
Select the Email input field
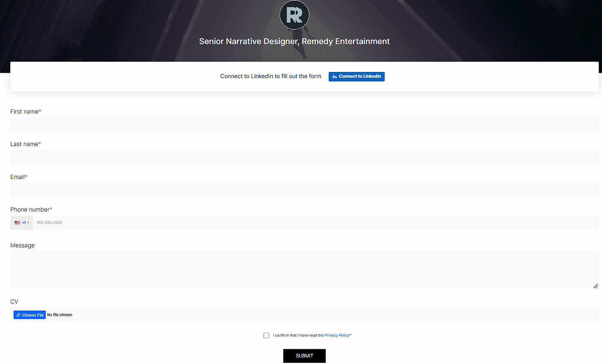tap(304, 190)
